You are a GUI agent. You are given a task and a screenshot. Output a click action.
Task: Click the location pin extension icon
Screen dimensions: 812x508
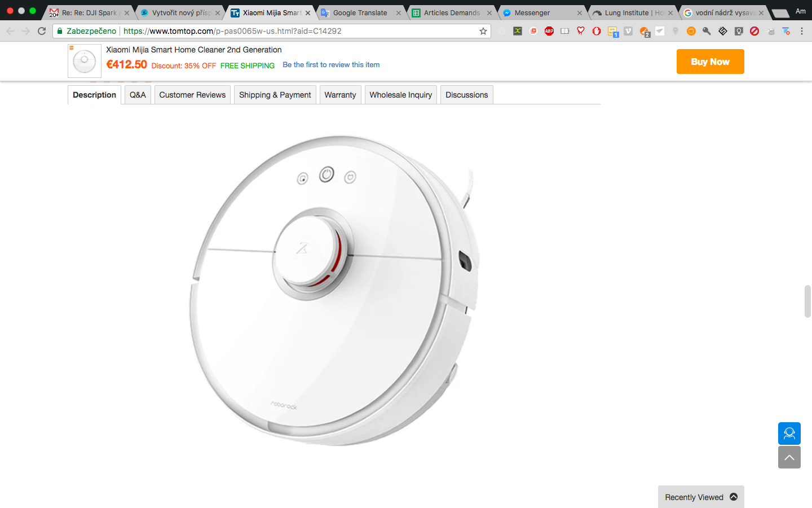coord(676,31)
